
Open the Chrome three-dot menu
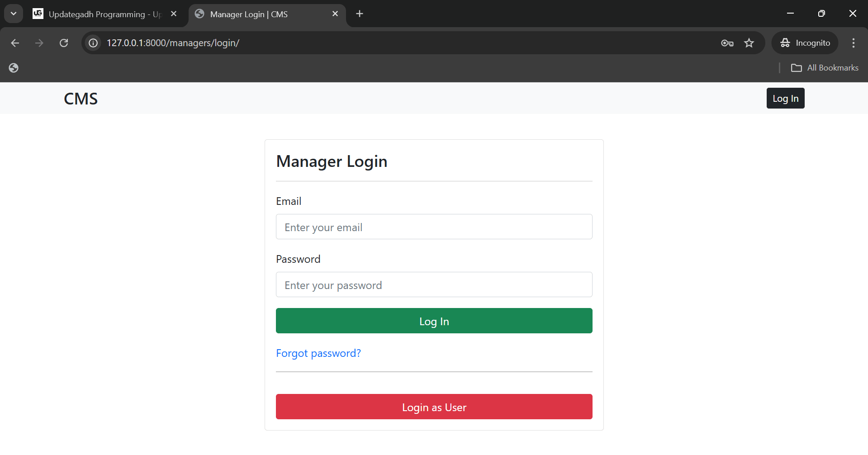(x=853, y=43)
